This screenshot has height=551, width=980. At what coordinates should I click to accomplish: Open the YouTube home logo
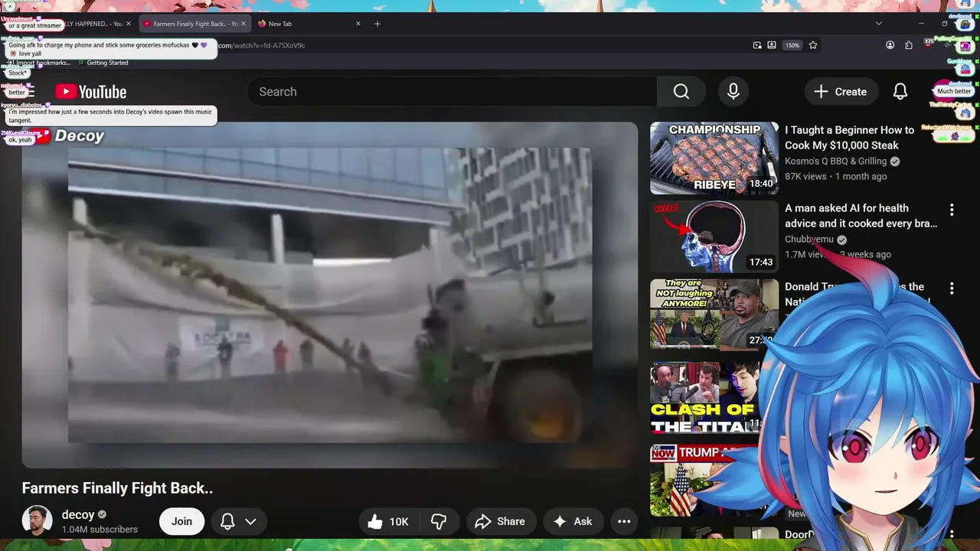pos(91,92)
